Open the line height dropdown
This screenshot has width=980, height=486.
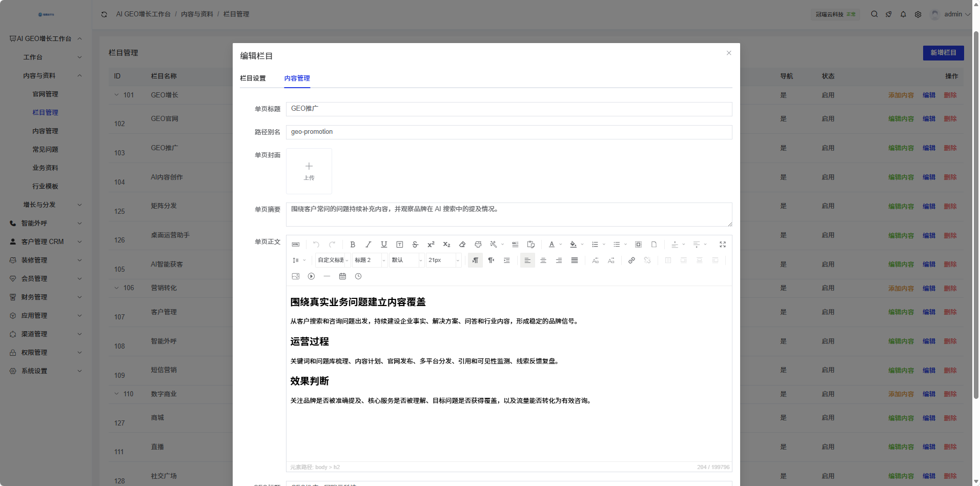tap(299, 260)
